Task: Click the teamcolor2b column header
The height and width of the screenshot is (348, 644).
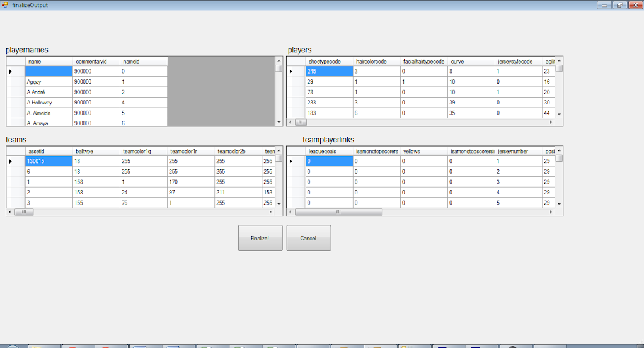Action: pos(238,151)
